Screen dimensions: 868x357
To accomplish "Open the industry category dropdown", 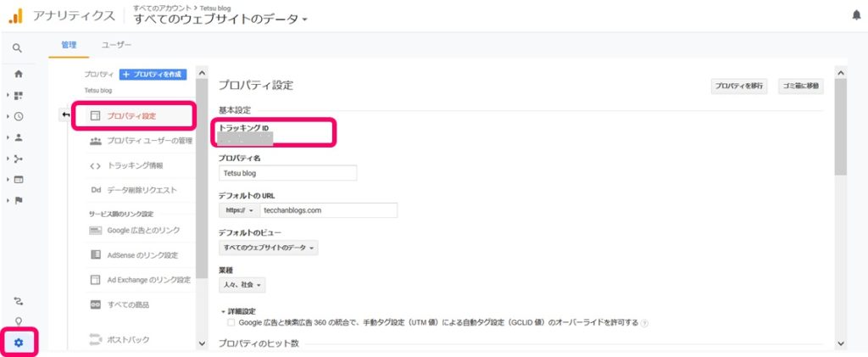I will [242, 286].
